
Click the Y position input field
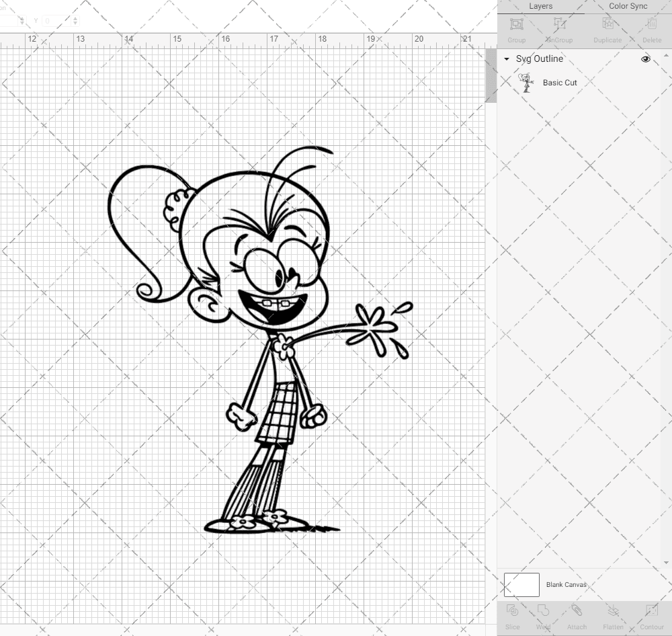click(56, 21)
